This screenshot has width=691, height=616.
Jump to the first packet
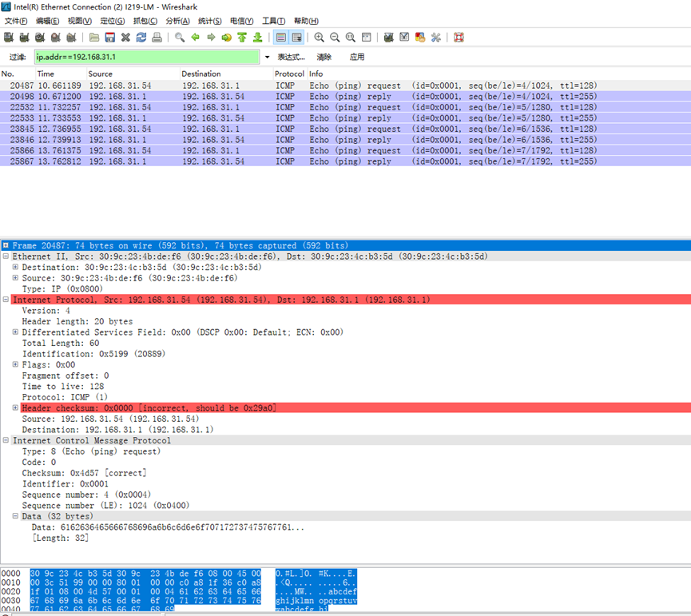pyautogui.click(x=242, y=38)
